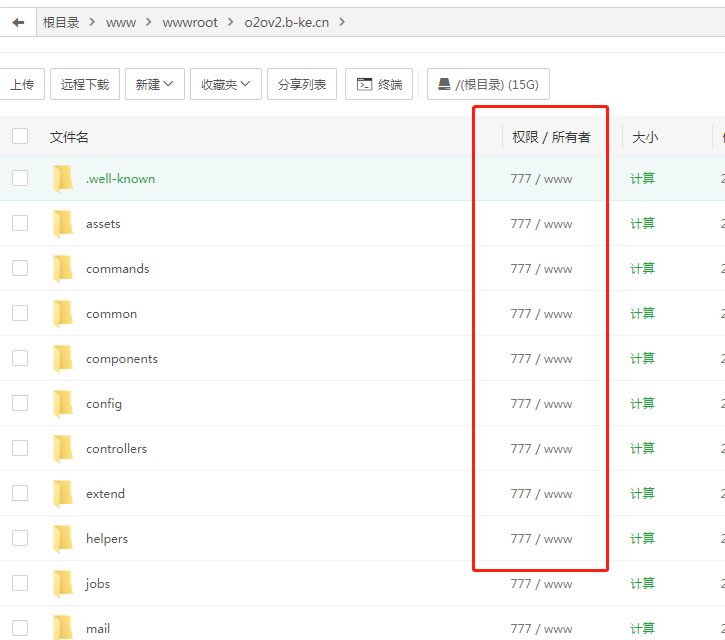Viewport: 725px width, 640px height.
Task: Edit 777 / www permission for assets
Action: 541,224
